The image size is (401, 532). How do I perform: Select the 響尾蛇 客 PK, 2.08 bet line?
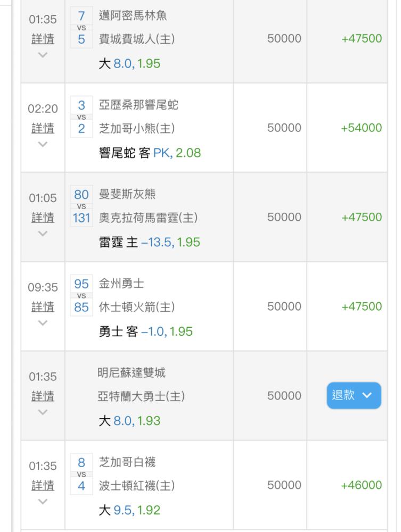pyautogui.click(x=150, y=153)
